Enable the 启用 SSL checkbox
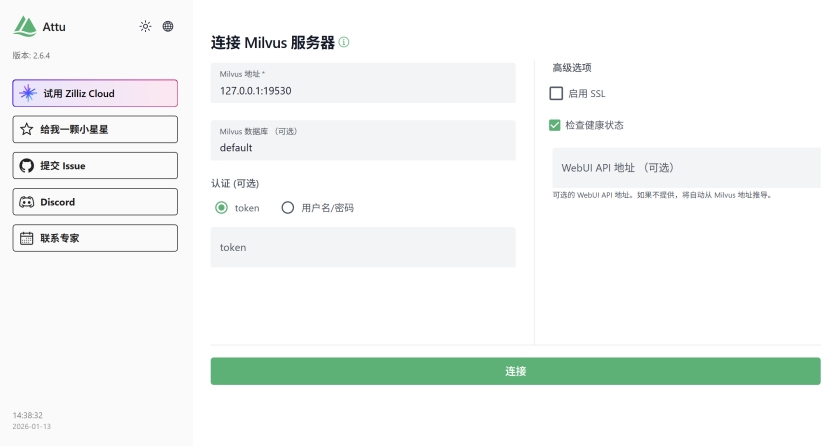 click(556, 93)
